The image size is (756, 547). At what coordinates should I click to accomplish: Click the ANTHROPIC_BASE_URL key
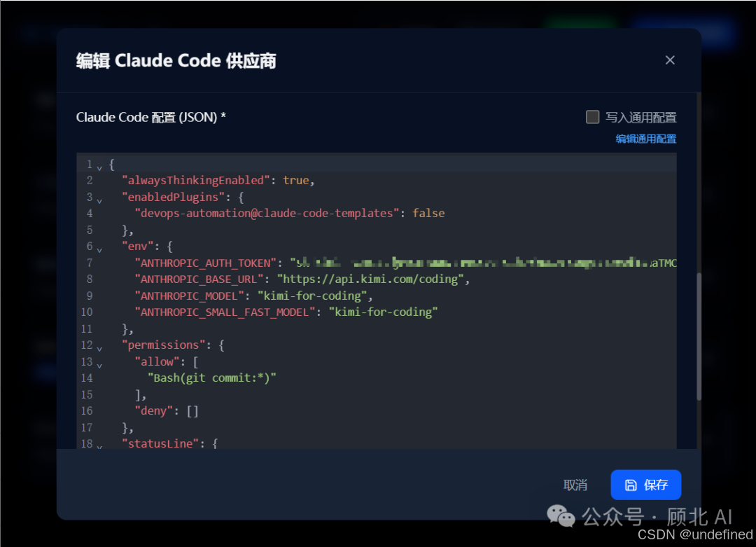pyautogui.click(x=199, y=279)
